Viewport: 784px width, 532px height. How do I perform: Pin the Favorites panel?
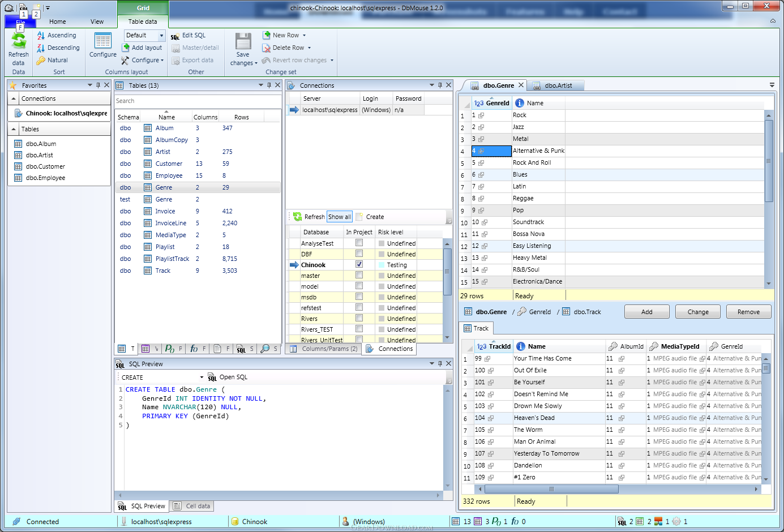tap(98, 85)
